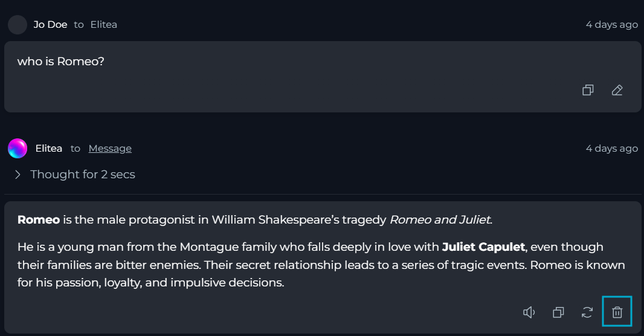The height and width of the screenshot is (336, 644).
Task: Click the Elitea sender name in reply header
Action: (49, 148)
